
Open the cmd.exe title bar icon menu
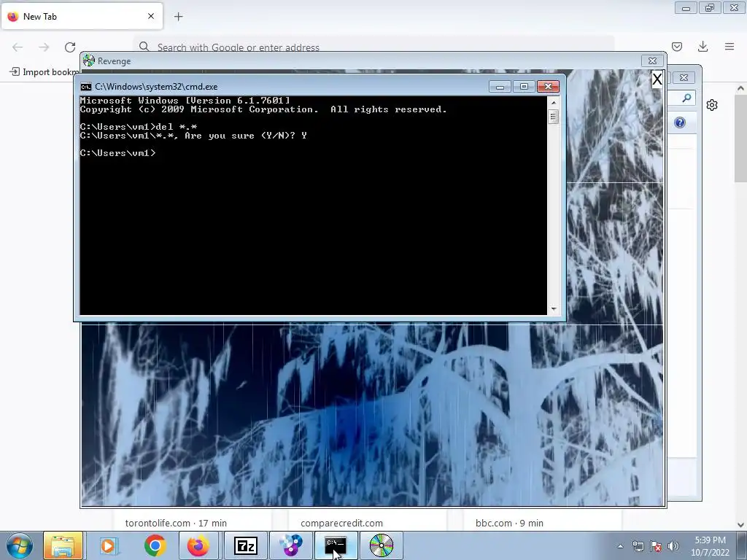pyautogui.click(x=86, y=87)
